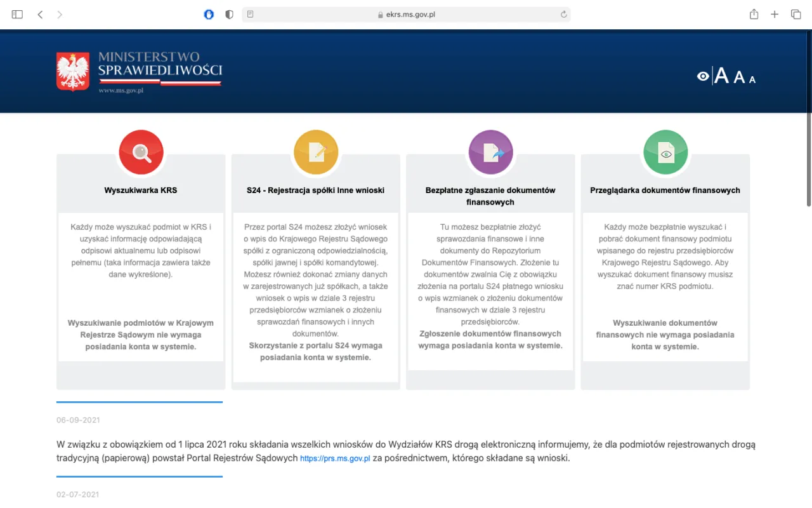Click the yellow S24 registration pencil icon
Viewport: 812px width, 508px height.
pos(316,152)
